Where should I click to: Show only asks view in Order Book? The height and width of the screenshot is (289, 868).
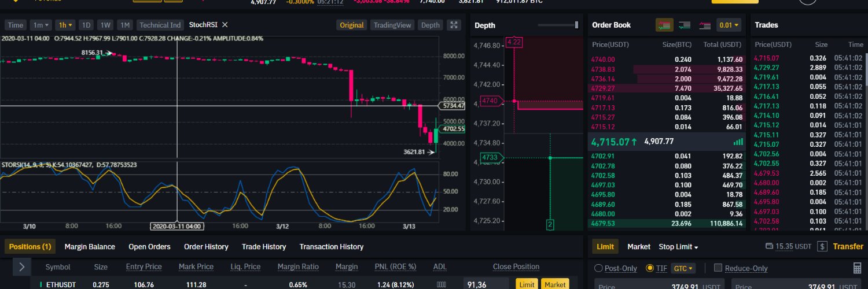tap(705, 25)
